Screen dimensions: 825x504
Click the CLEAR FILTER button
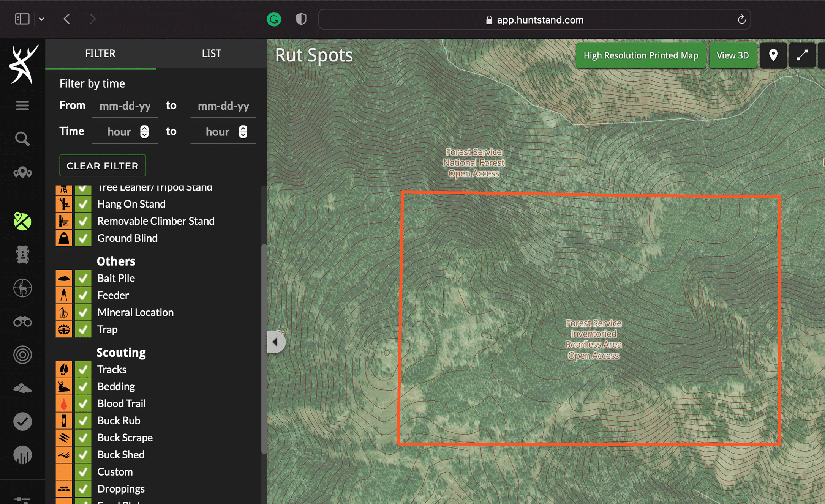[102, 165]
